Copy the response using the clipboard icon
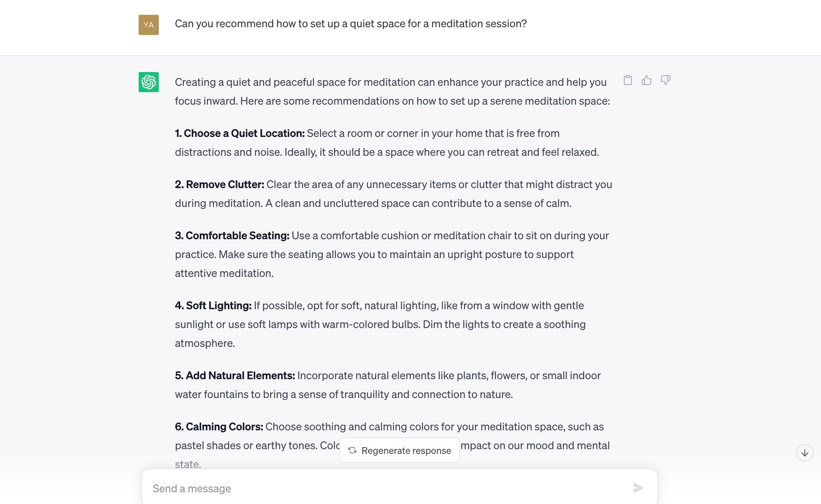The width and height of the screenshot is (821, 504). (627, 80)
